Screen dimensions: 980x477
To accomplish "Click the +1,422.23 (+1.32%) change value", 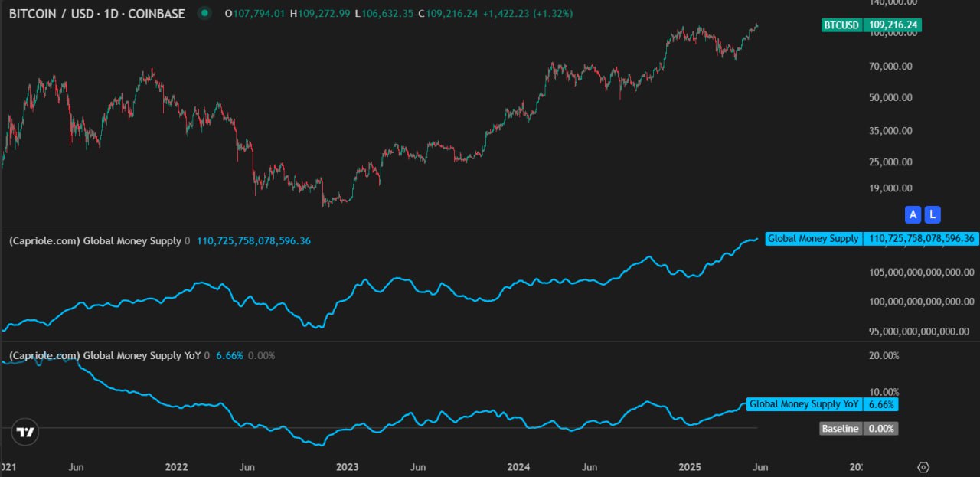I will point(529,14).
